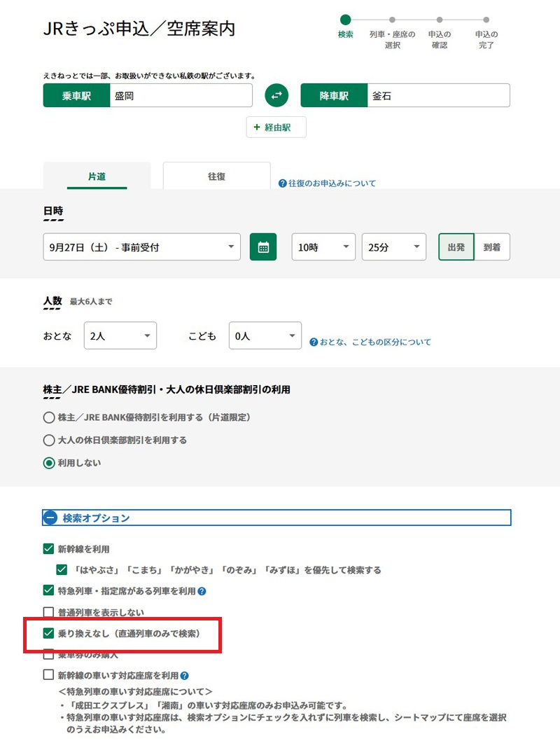Open the おとな、こどもの区分について help link
The height and width of the screenshot is (750, 560).
point(370,342)
